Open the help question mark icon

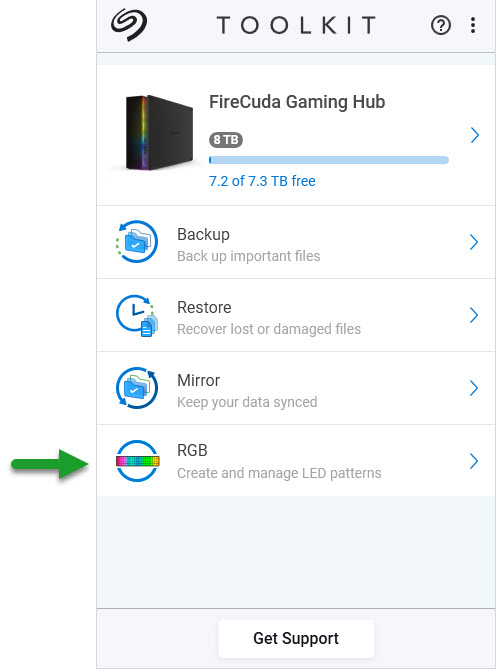click(x=441, y=26)
